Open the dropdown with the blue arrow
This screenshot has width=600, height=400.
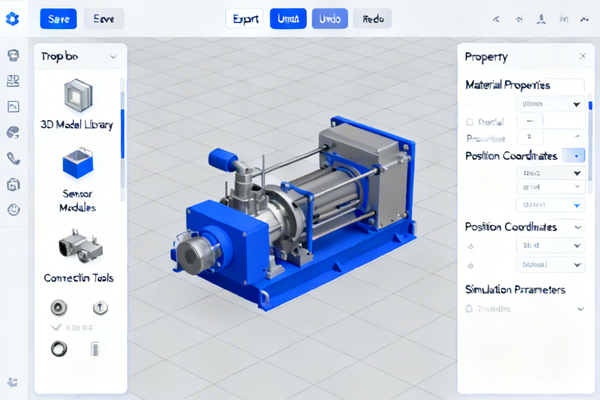pos(550,205)
